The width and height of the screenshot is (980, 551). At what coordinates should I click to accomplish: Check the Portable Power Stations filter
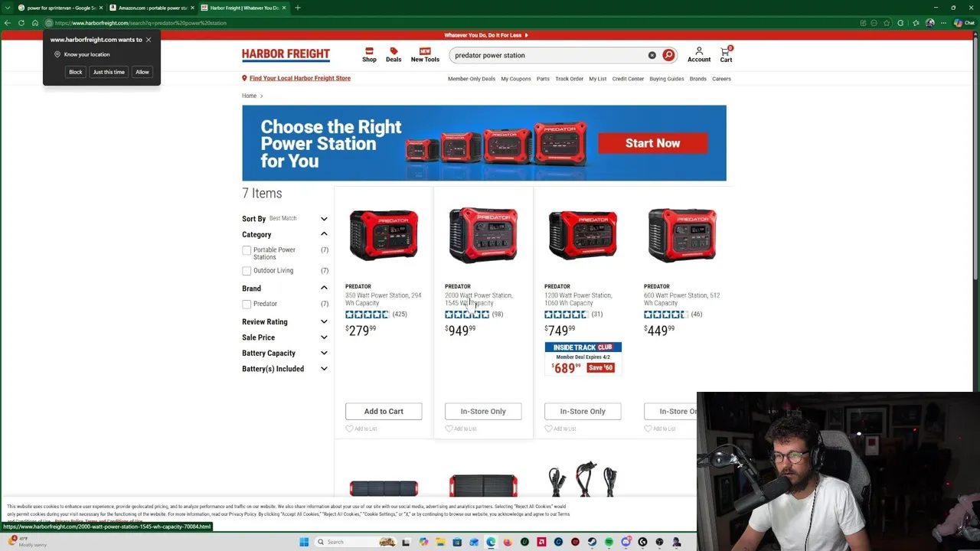point(247,250)
